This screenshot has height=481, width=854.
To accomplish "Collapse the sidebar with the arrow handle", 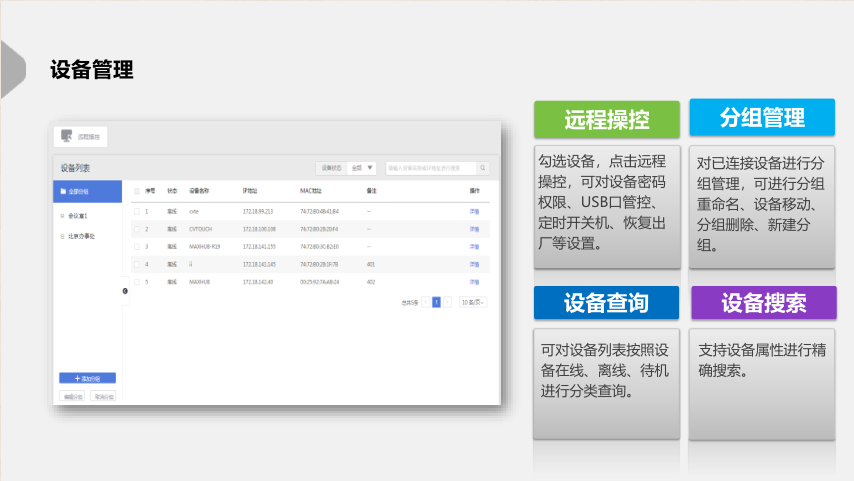I will click(125, 291).
